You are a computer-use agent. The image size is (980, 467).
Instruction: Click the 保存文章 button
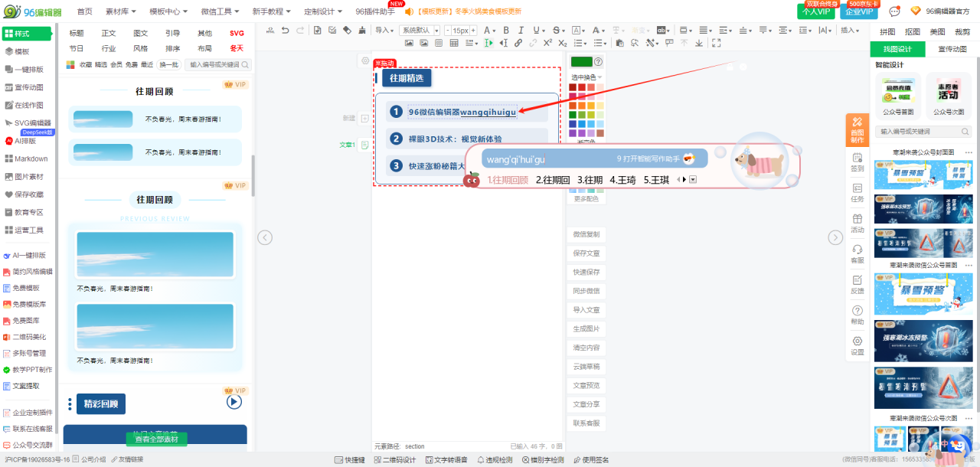point(586,253)
